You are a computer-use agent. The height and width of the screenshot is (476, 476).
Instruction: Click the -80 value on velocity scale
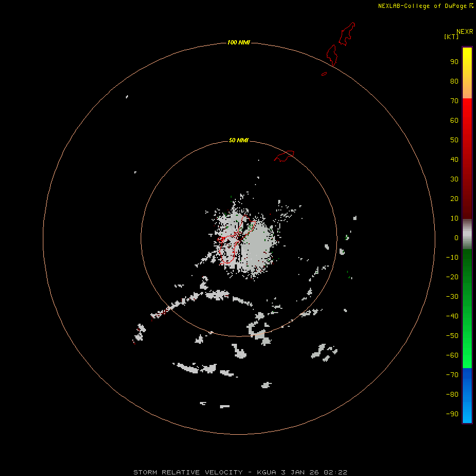452,395
